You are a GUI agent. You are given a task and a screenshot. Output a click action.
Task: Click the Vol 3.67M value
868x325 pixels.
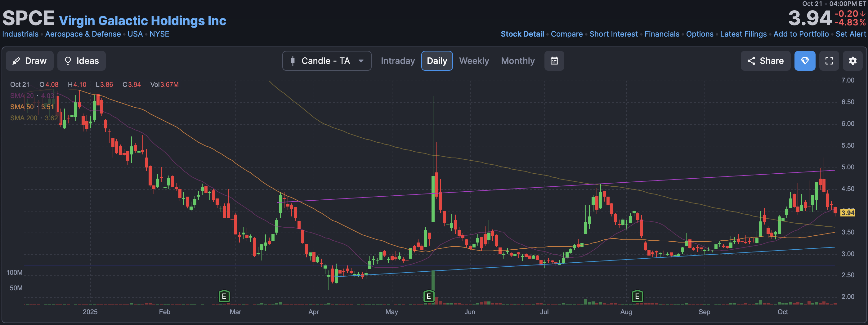[x=164, y=85]
